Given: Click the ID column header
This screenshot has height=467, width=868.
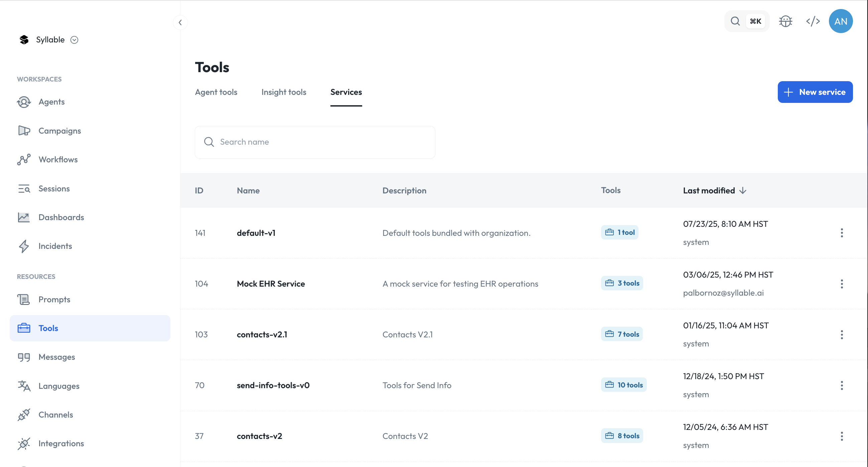Looking at the screenshot, I should pos(199,190).
